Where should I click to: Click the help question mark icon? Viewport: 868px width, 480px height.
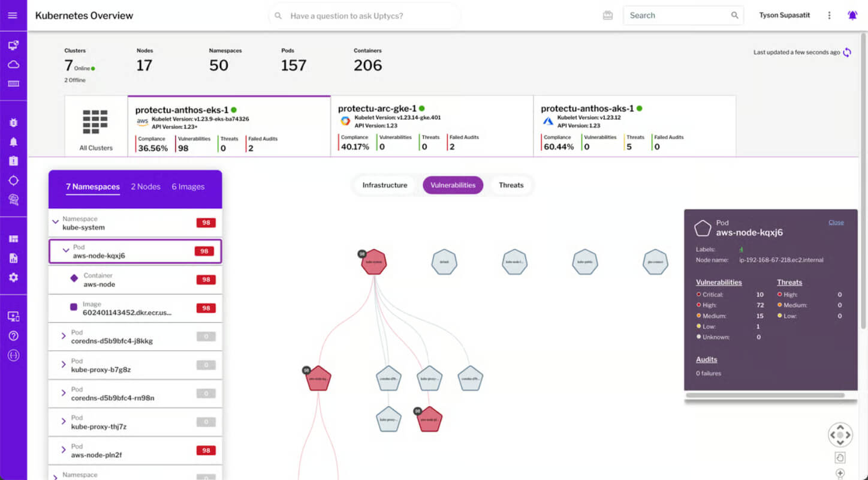tap(13, 335)
